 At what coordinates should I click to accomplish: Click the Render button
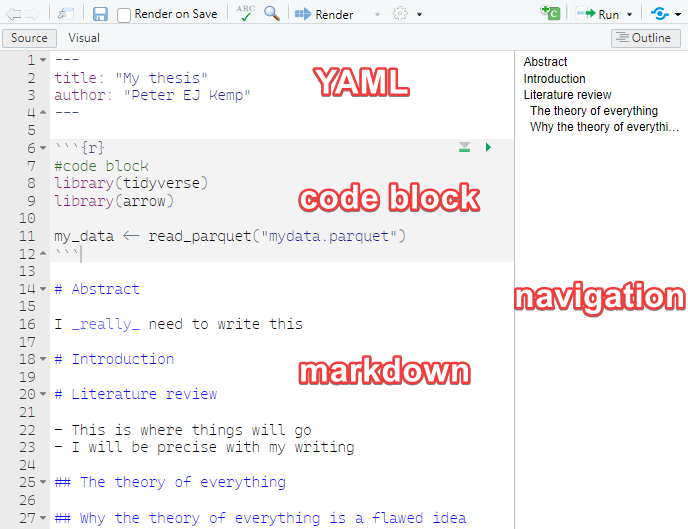324,14
